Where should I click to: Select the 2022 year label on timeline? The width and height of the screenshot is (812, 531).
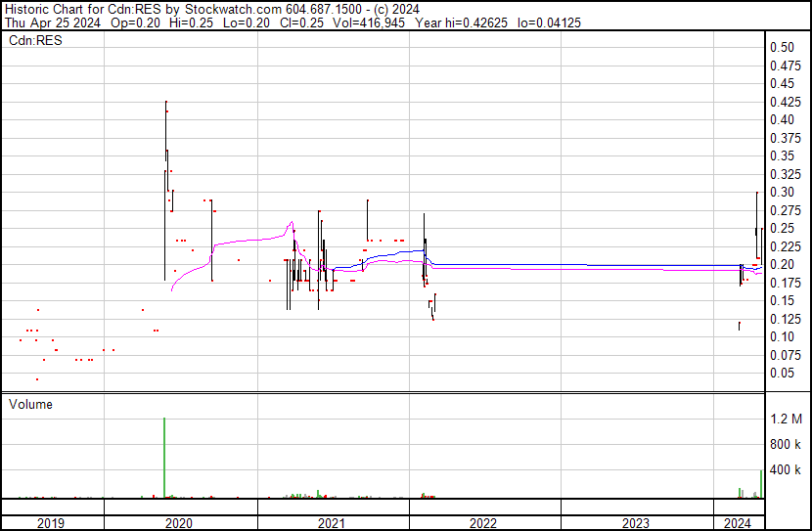(483, 522)
